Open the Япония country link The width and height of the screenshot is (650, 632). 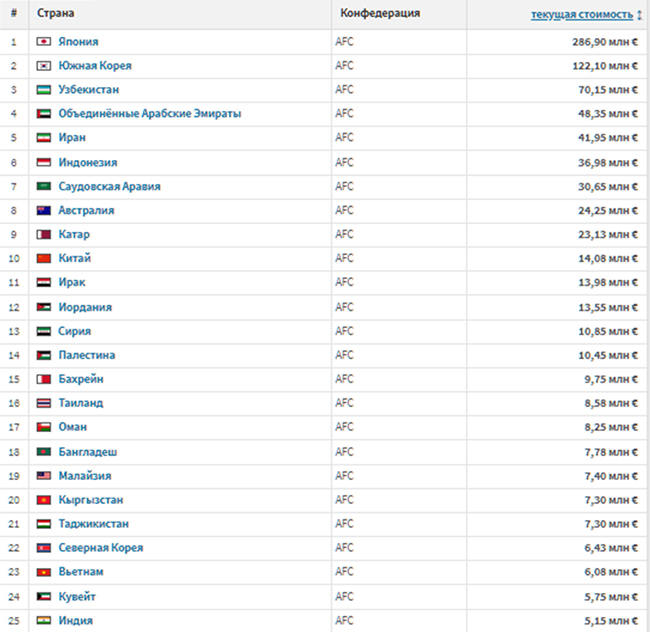point(78,42)
